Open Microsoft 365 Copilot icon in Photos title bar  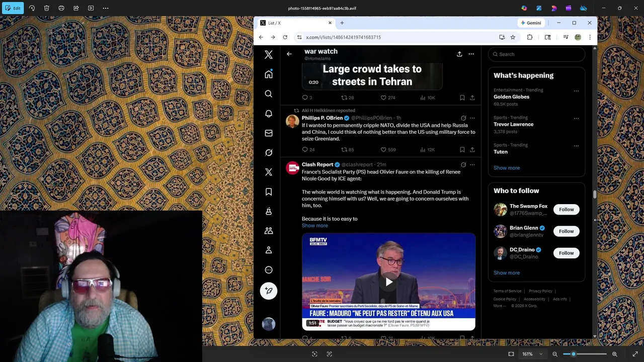(x=524, y=8)
